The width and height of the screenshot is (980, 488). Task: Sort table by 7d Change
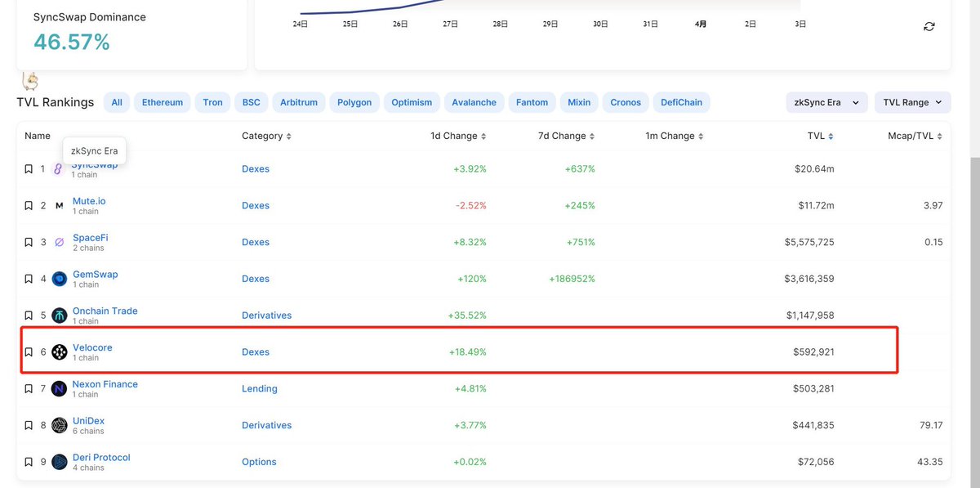pyautogui.click(x=568, y=136)
